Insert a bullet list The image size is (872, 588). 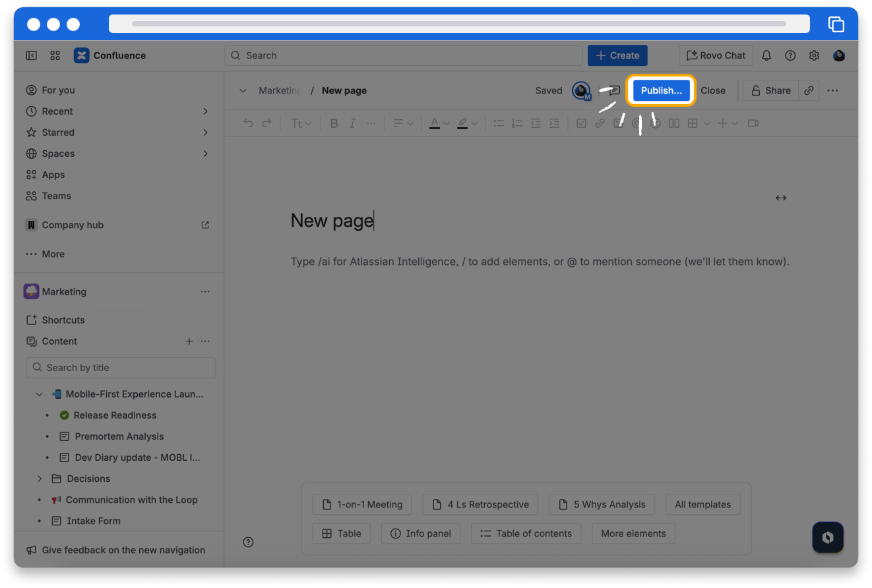click(x=499, y=123)
